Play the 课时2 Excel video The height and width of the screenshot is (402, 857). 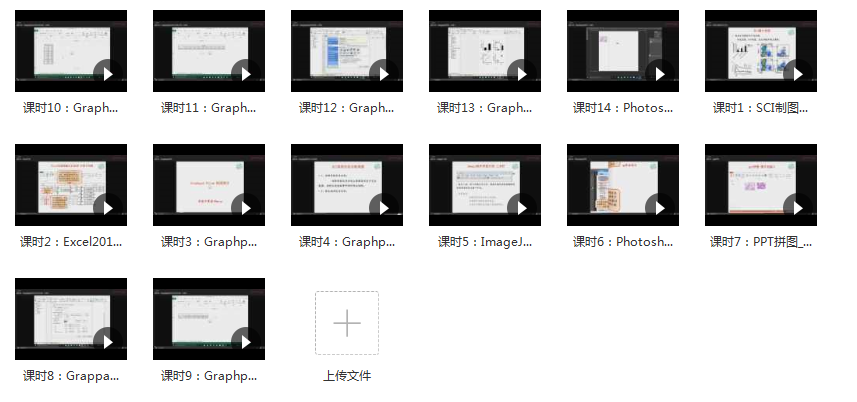pyautogui.click(x=107, y=208)
